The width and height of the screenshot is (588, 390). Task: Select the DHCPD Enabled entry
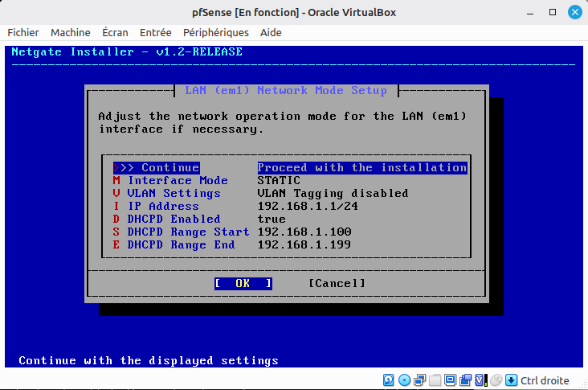167,219
